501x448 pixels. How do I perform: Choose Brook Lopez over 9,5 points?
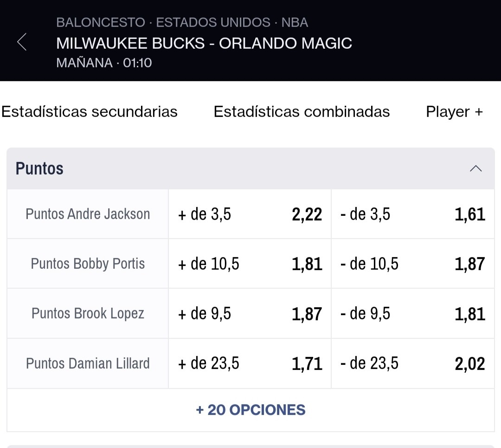coord(250,314)
